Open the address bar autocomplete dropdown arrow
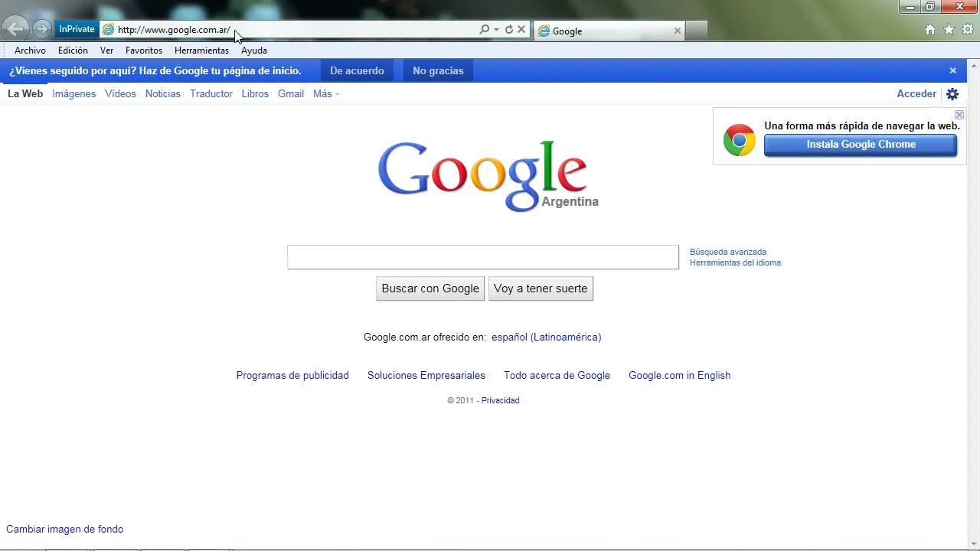This screenshot has width=980, height=551. point(496,30)
